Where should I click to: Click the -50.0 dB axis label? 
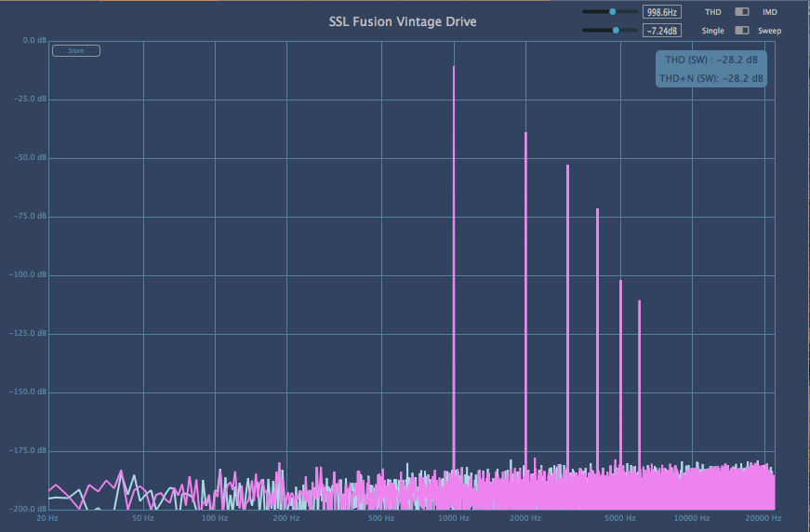tap(30, 157)
